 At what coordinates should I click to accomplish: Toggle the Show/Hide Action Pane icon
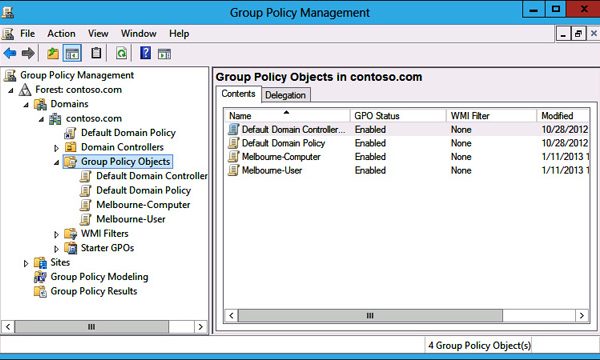[164, 54]
